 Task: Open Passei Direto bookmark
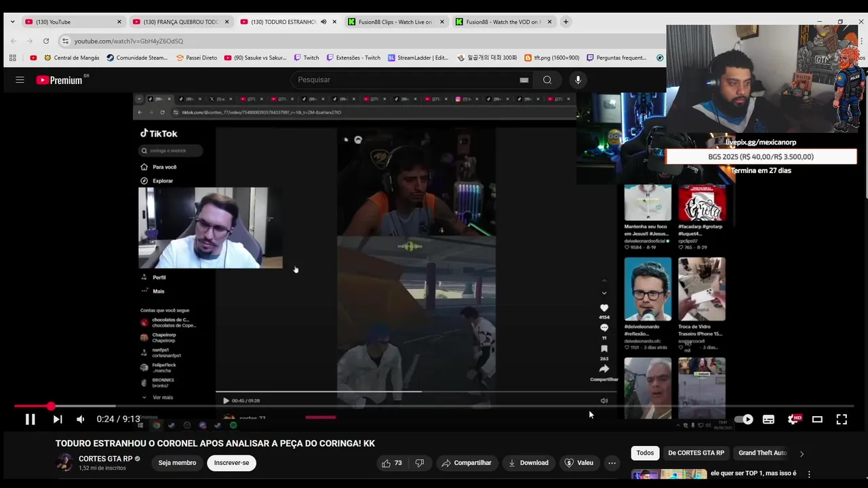tap(196, 58)
